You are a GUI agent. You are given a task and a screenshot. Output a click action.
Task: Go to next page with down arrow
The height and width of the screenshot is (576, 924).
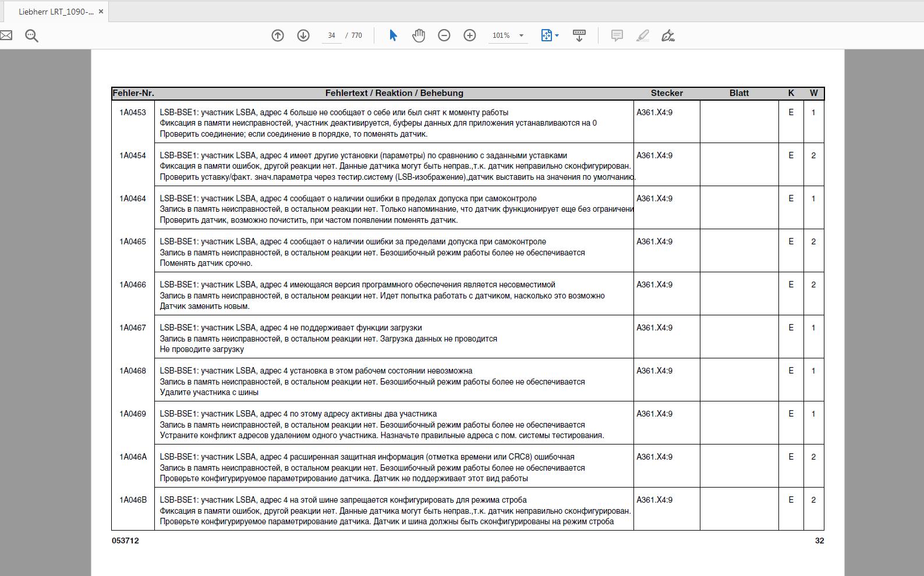(303, 35)
